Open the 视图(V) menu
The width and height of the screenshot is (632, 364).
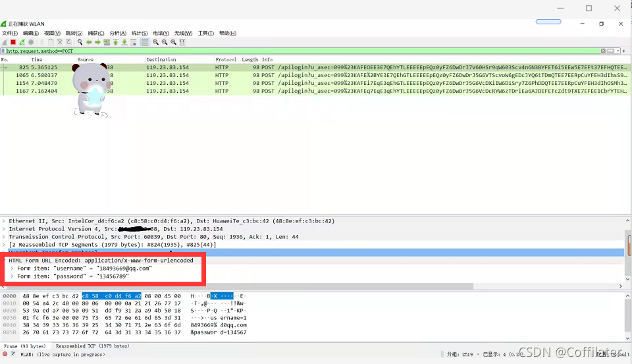[52, 33]
